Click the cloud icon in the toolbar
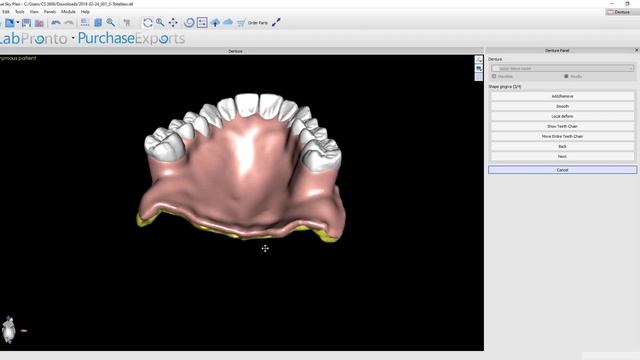640x360 pixels. pyautogui.click(x=228, y=22)
